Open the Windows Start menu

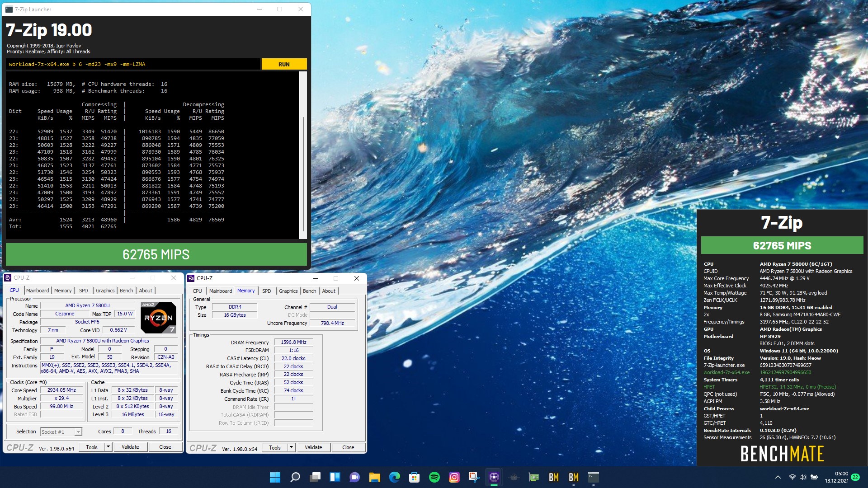pyautogui.click(x=275, y=477)
